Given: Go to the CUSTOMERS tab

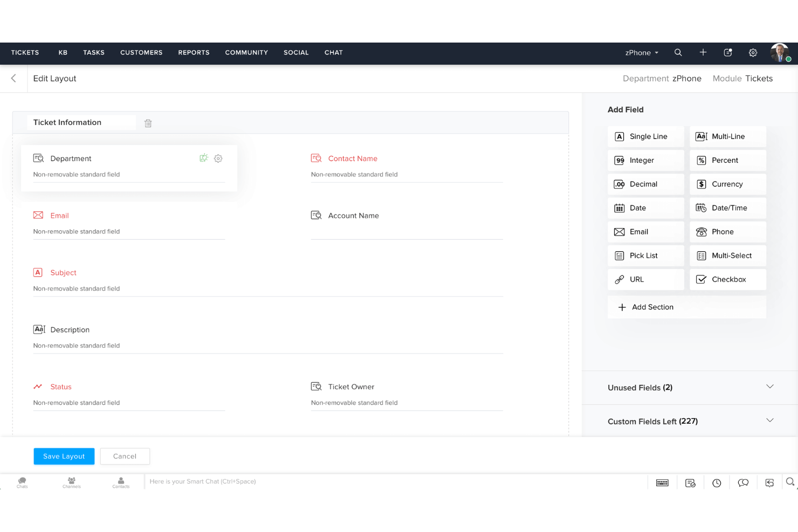Looking at the screenshot, I should [x=141, y=53].
